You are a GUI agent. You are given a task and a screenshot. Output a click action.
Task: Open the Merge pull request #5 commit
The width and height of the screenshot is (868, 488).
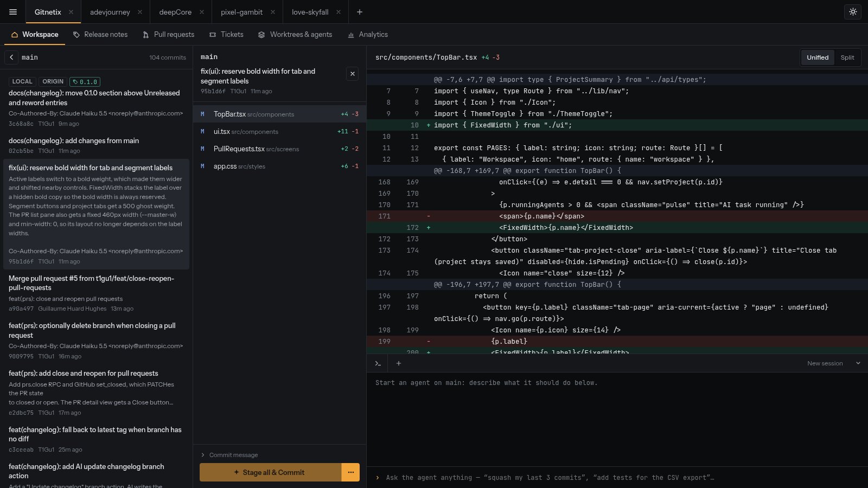[96, 293]
